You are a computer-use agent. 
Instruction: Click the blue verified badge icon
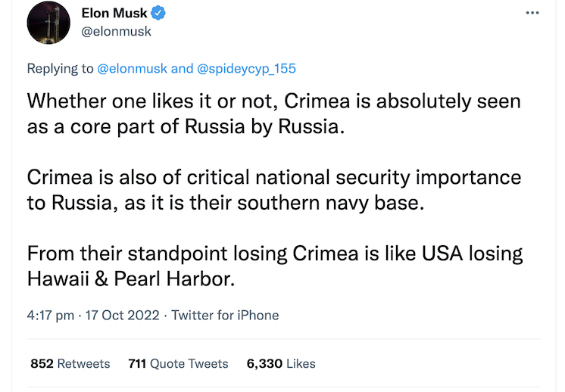click(161, 13)
